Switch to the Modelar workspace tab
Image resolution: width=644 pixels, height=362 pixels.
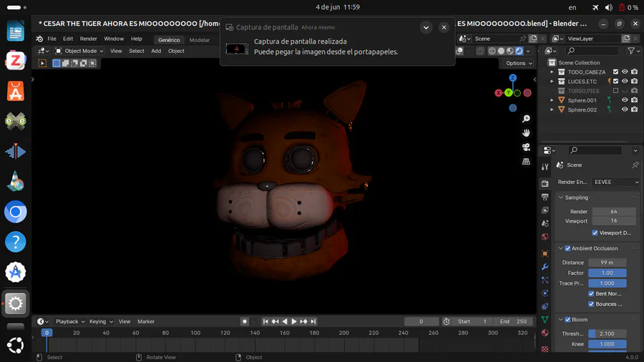[200, 40]
